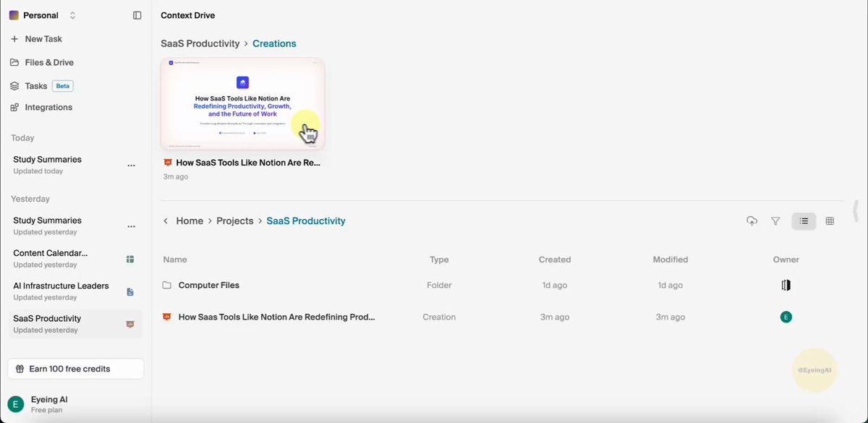Switch to list view
The height and width of the screenshot is (423, 868).
804,221
